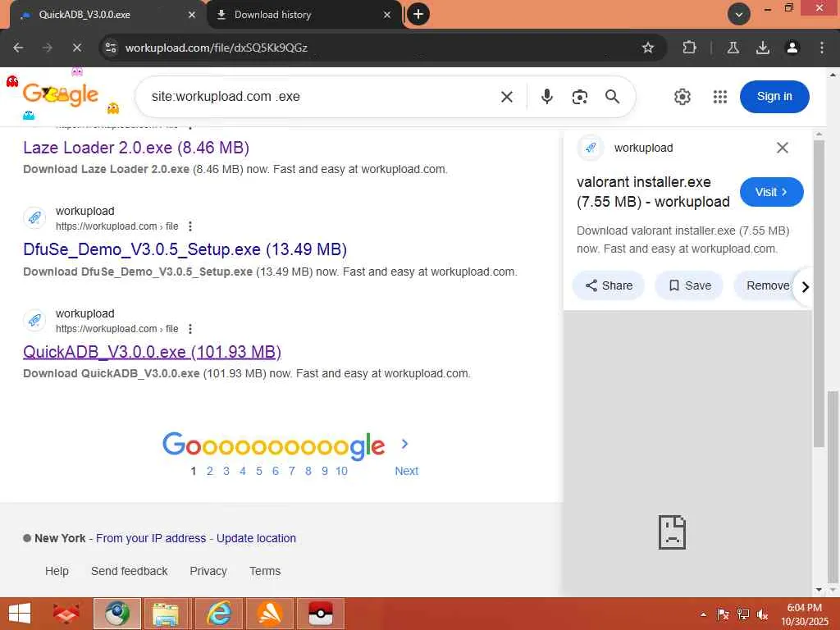
Task: Click From your IP address link
Action: click(151, 538)
